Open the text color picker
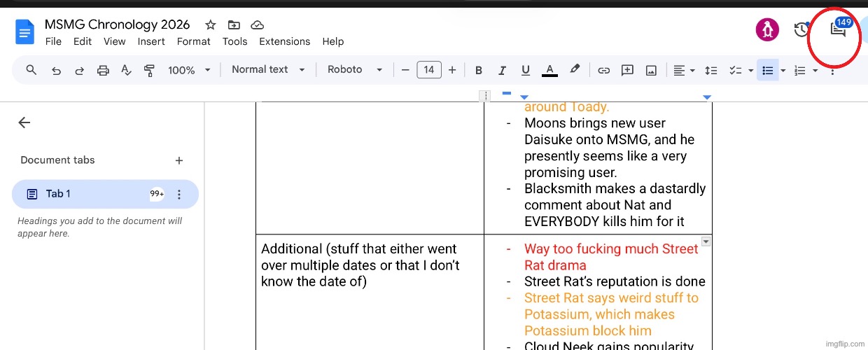 (549, 70)
